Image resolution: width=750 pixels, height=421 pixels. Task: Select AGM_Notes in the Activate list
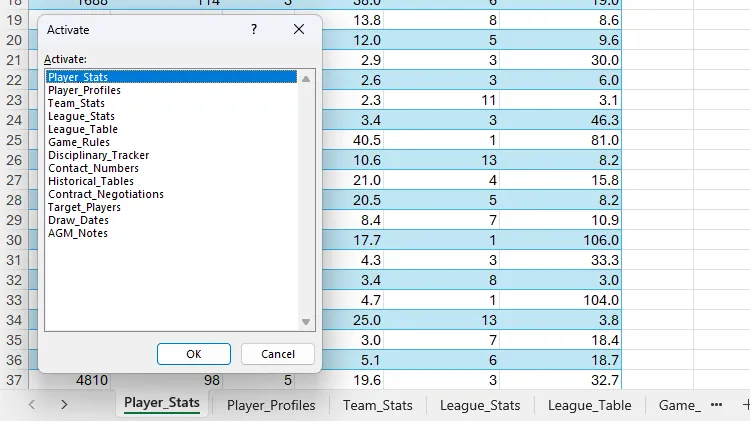(77, 233)
